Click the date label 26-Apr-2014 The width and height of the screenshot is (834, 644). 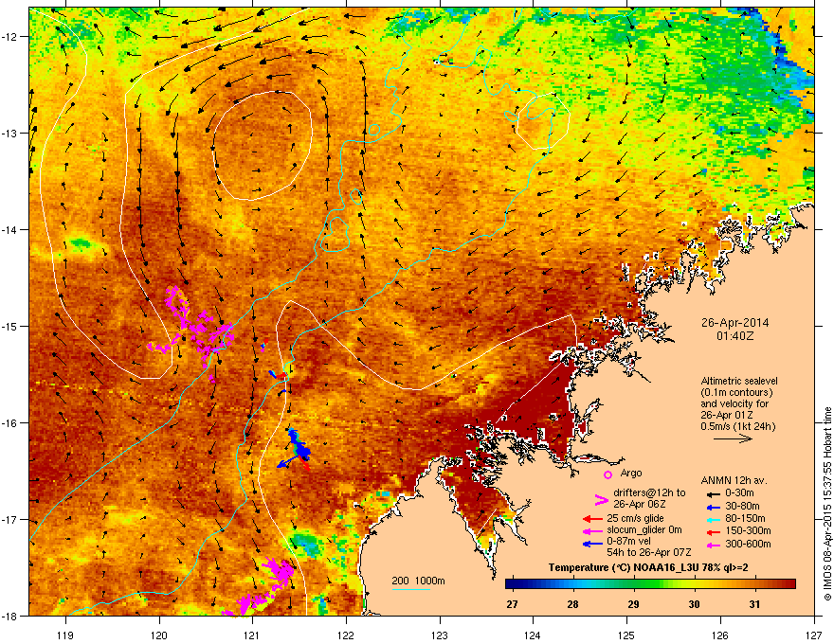[734, 323]
